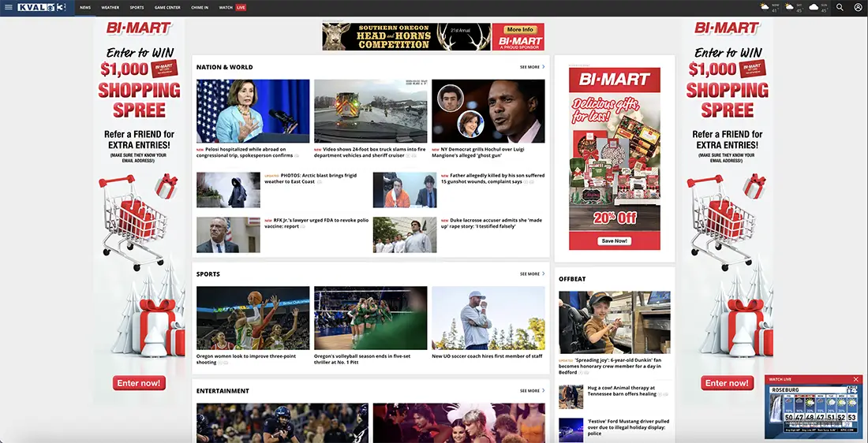
Task: Open Oregon volleyball season thumbnail
Action: pyautogui.click(x=370, y=318)
